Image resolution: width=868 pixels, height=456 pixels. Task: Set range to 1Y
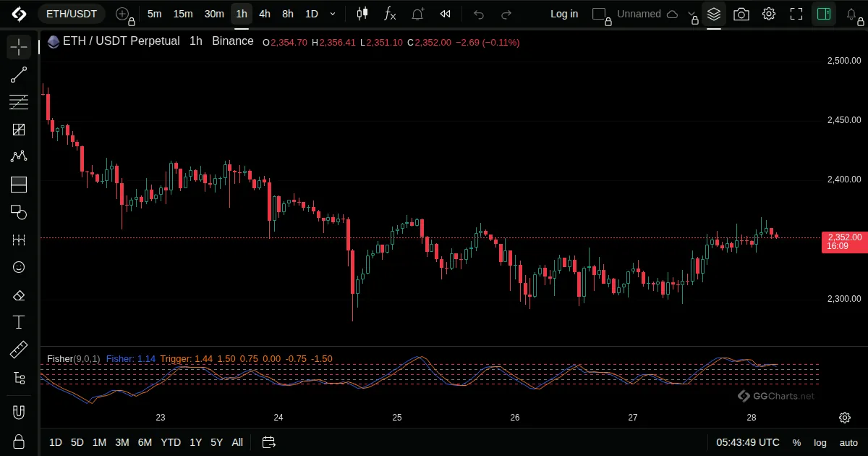(x=195, y=442)
